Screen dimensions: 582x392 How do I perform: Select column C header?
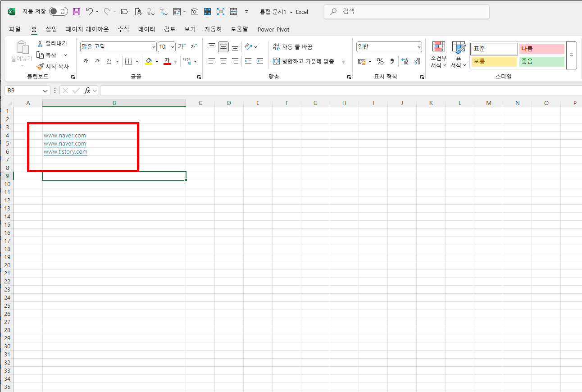point(200,103)
